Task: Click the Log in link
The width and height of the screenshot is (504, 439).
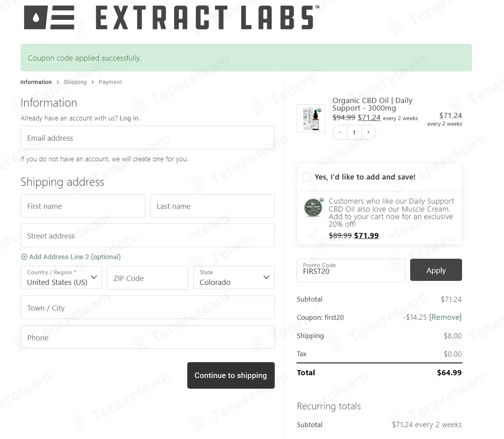Action: click(129, 118)
